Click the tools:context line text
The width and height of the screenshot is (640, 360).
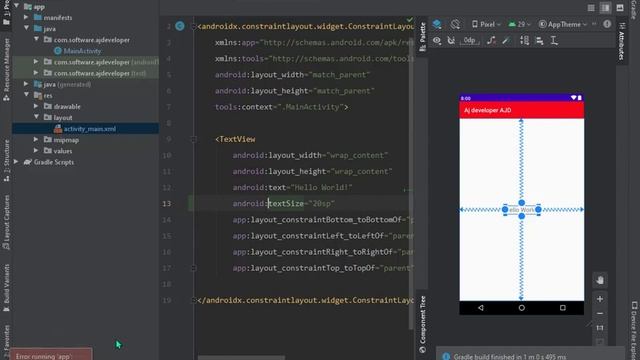coord(281,107)
